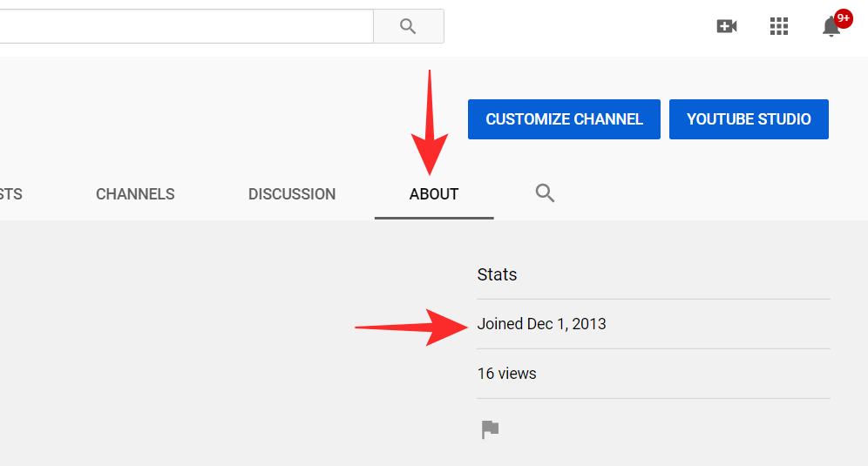The image size is (868, 466).
Task: Click the '16 views' stat line
Action: [x=507, y=374]
